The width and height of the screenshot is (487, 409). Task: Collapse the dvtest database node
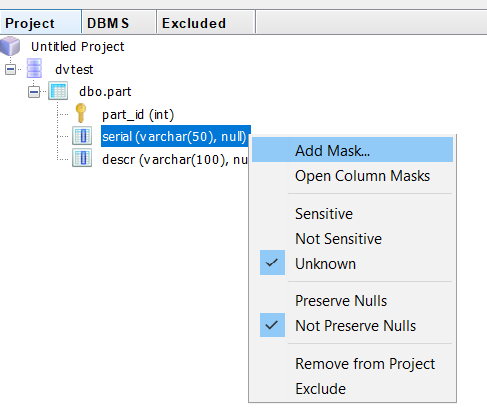click(x=10, y=69)
